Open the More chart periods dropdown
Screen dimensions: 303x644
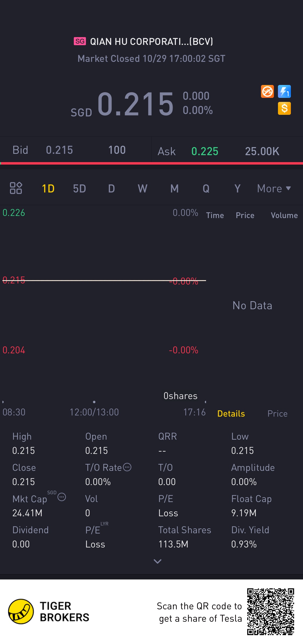click(274, 188)
